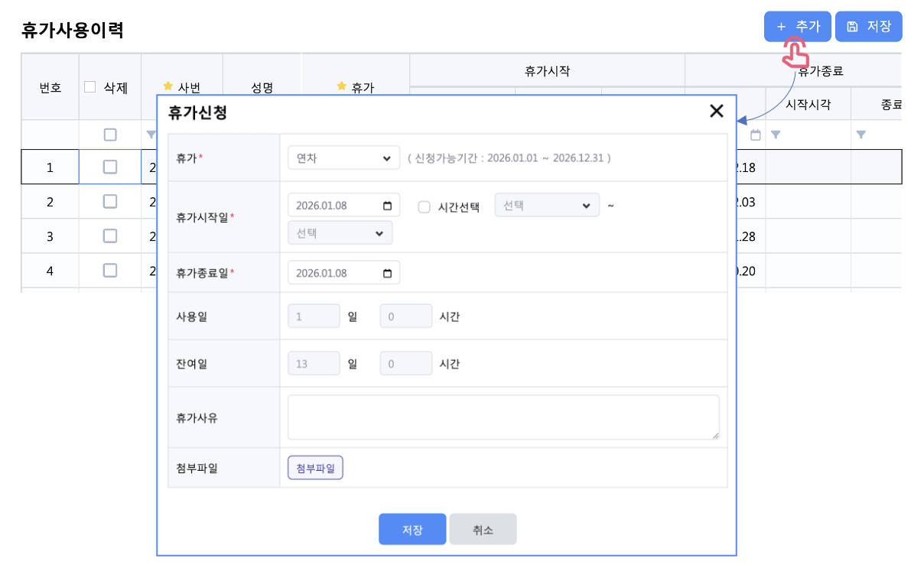Expand the end time 선택 dropdown below
Screen dimensions: 924x581
340,233
